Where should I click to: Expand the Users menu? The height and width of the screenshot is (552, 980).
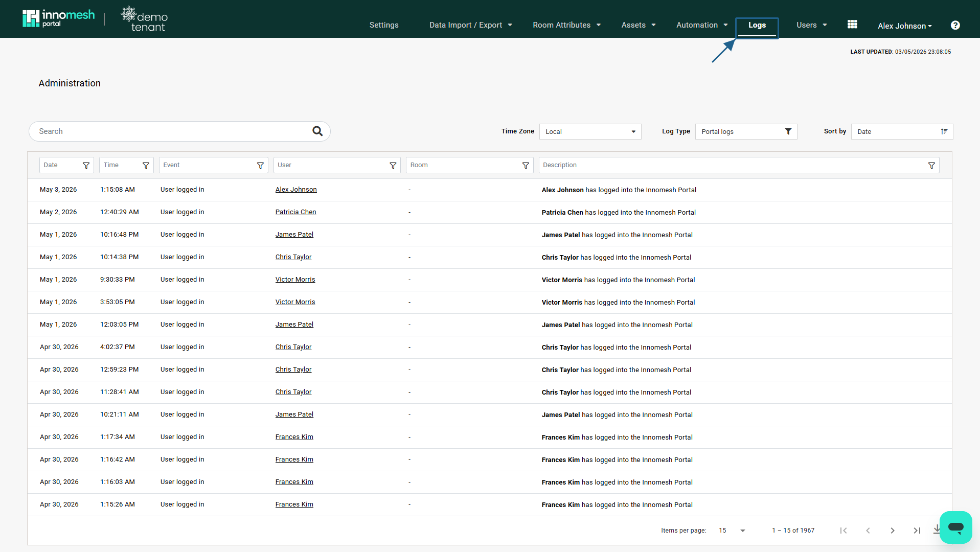click(x=811, y=25)
